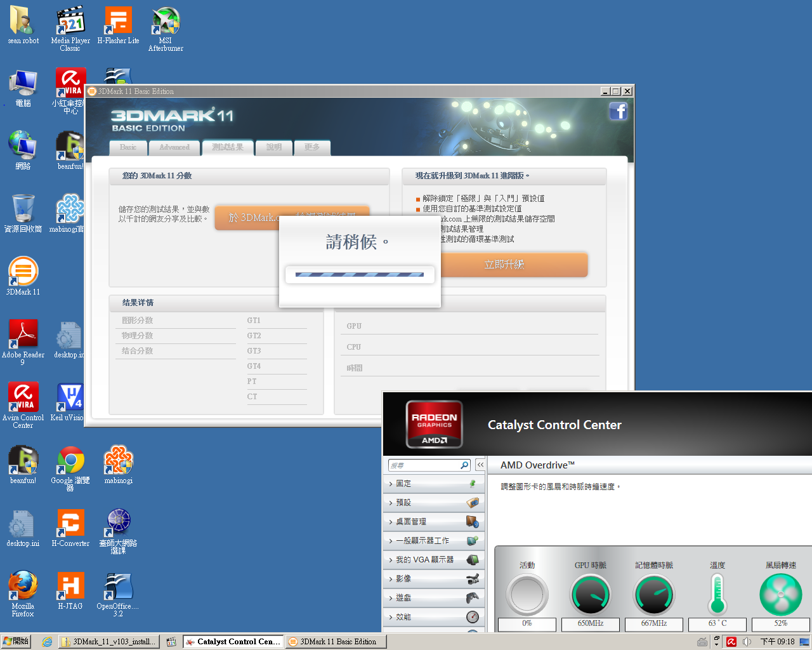Launch mabinogi desktop shortcut beside Chrome

[x=118, y=465]
